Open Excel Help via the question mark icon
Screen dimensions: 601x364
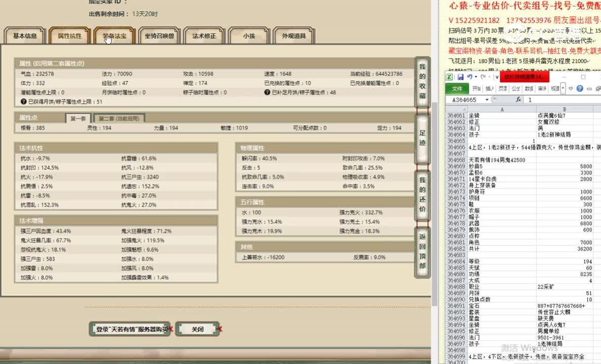point(579,88)
